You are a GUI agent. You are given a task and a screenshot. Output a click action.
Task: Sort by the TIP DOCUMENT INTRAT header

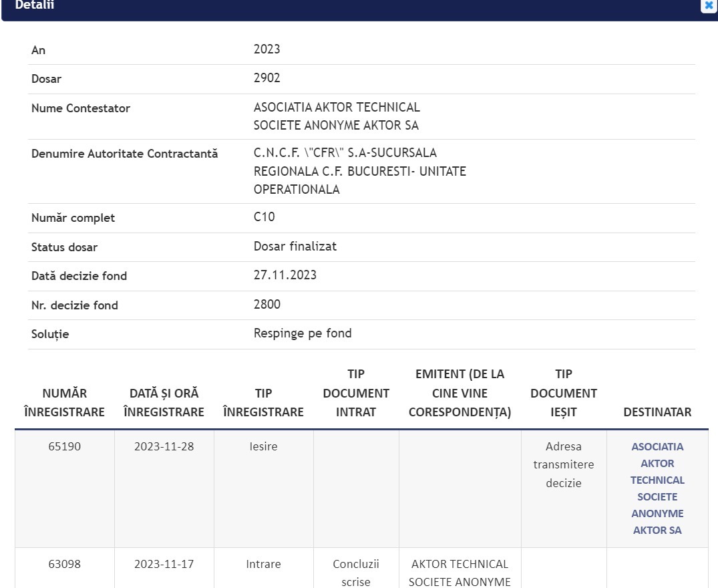(356, 393)
